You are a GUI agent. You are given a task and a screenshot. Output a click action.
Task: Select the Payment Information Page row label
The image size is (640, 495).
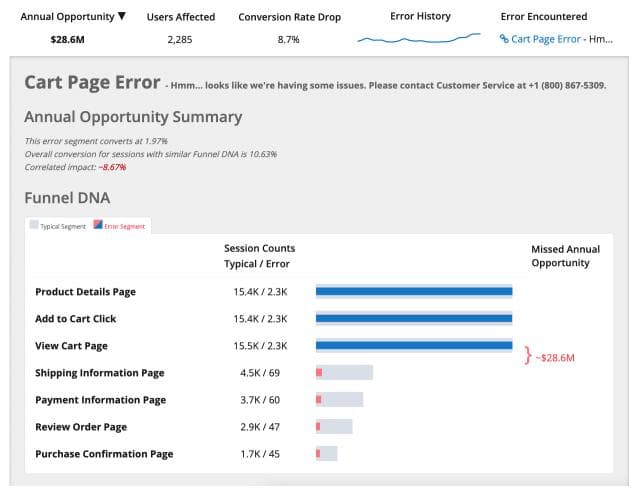click(100, 400)
